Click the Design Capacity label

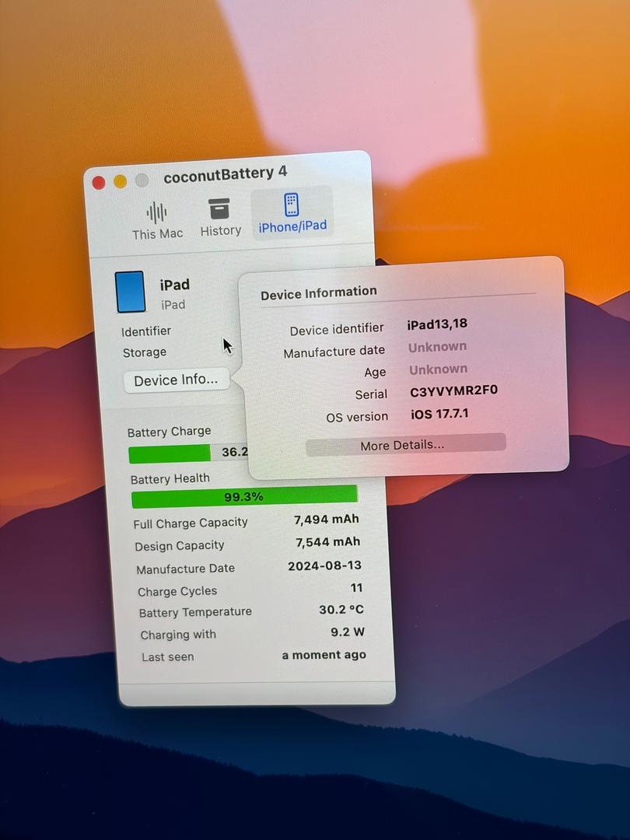[x=180, y=546]
